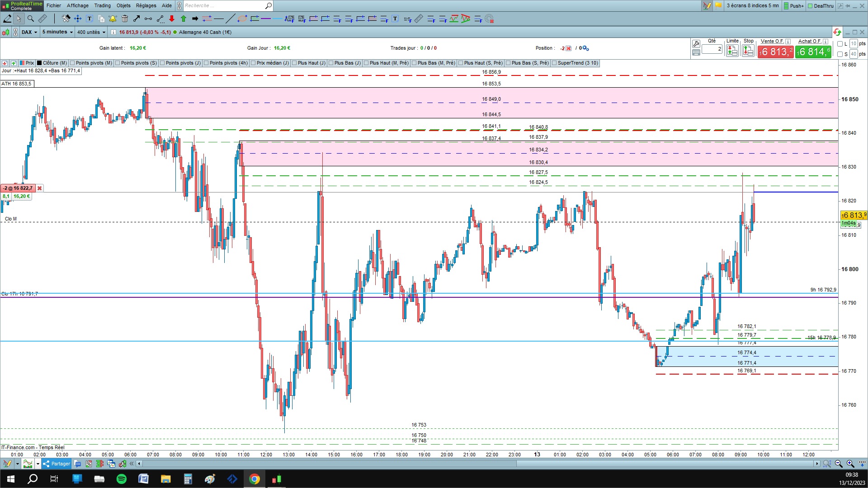Select the ruler measurement tool
Screen dimensions: 868x488
(42, 19)
